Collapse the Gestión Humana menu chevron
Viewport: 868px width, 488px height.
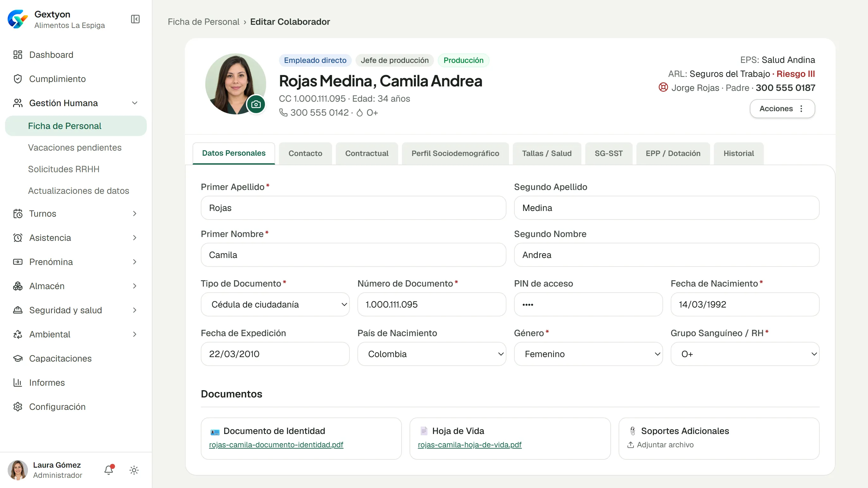pos(135,103)
